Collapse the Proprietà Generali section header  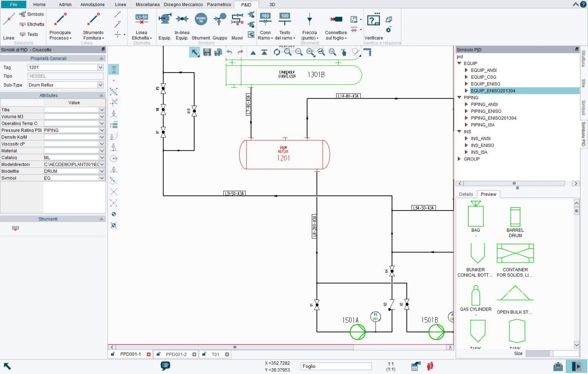(x=101, y=58)
